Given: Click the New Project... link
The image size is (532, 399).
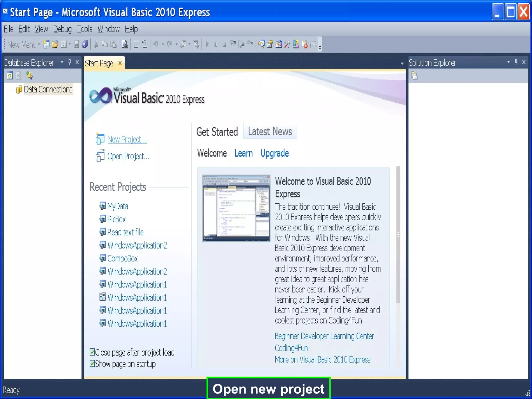Looking at the screenshot, I should (127, 139).
